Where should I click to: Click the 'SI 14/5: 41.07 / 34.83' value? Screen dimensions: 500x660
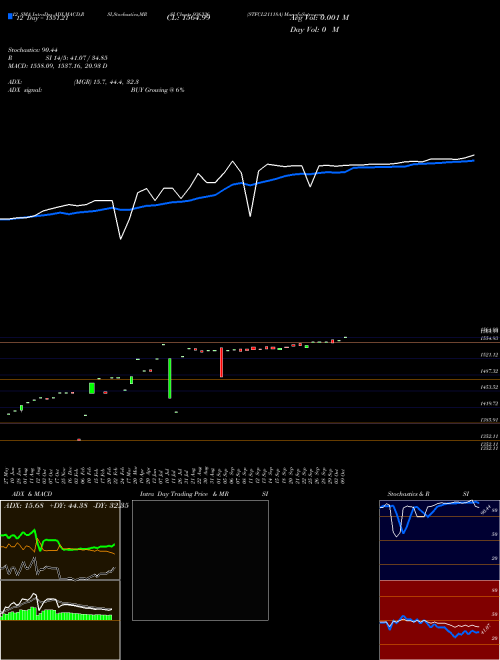(77, 58)
